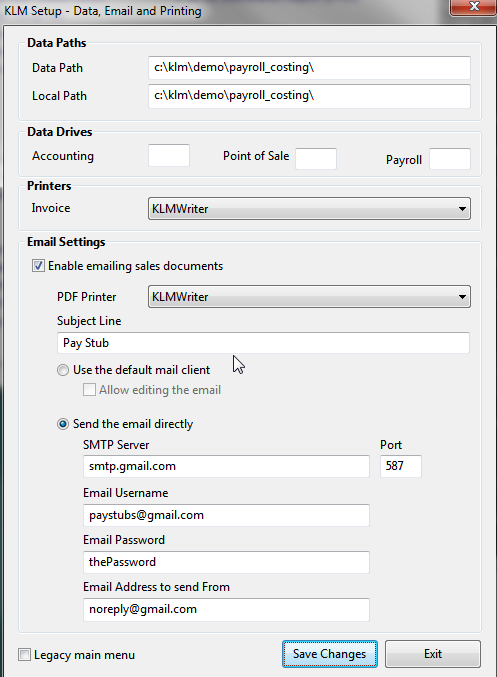Click the Port field showing 587
The width and height of the screenshot is (497, 677).
coord(401,466)
